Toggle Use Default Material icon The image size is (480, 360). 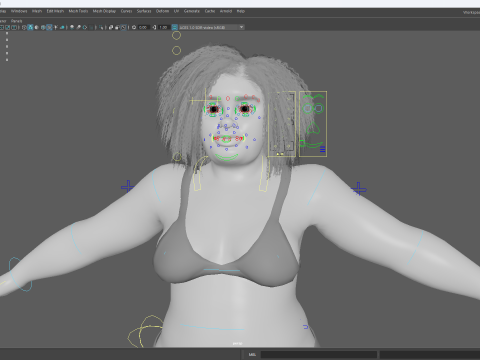36,27
